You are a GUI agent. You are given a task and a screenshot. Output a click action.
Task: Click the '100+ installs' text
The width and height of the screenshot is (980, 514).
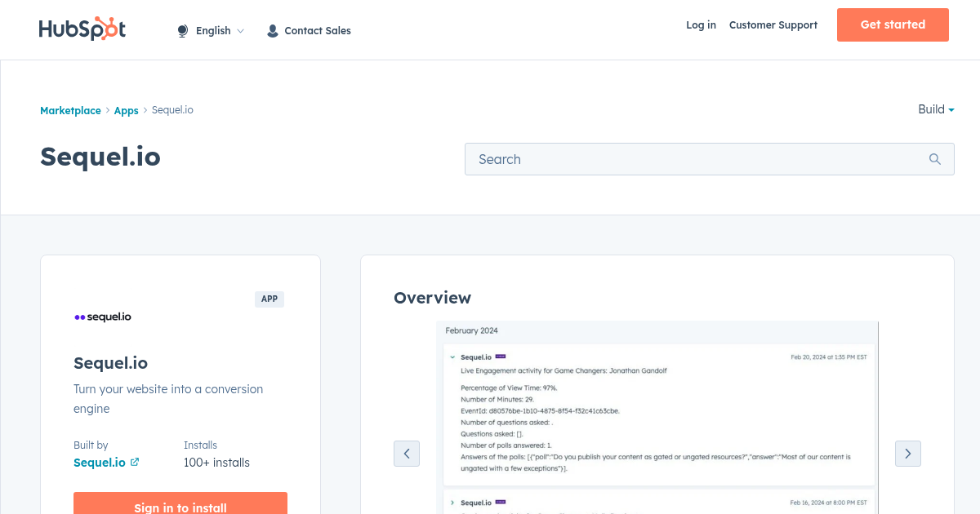(216, 463)
